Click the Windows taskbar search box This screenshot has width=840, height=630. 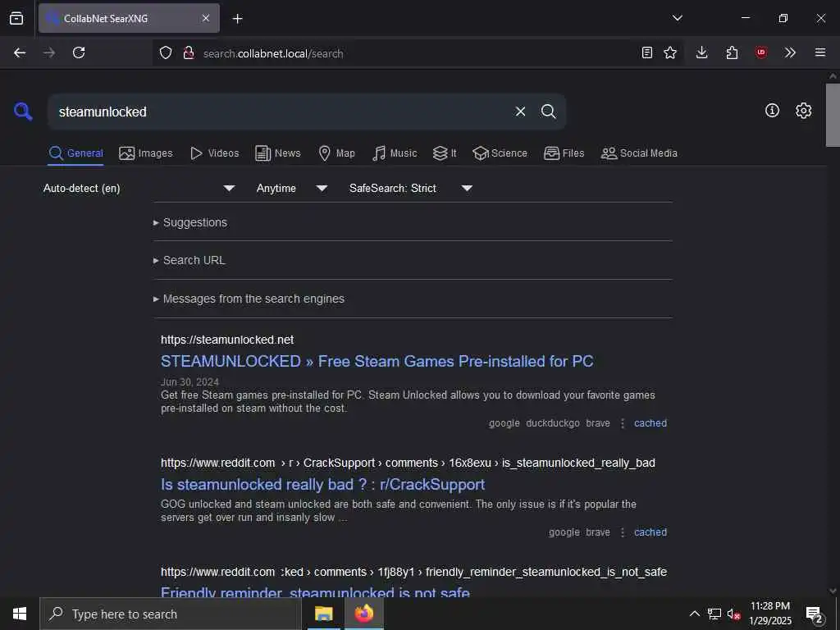point(171,614)
